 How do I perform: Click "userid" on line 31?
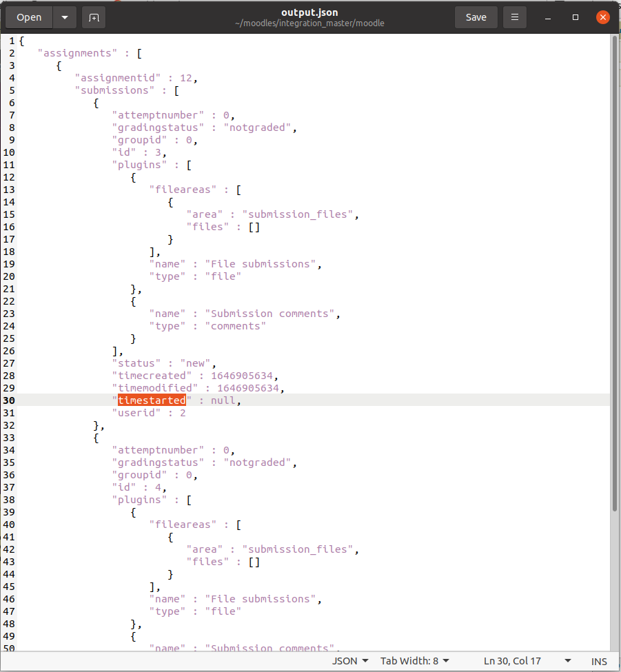click(x=136, y=413)
